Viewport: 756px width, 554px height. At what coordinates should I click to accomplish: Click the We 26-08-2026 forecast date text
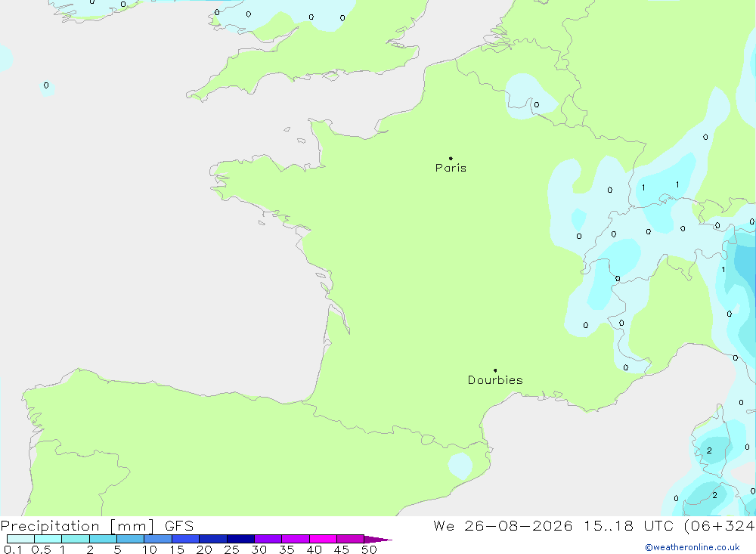click(x=503, y=525)
